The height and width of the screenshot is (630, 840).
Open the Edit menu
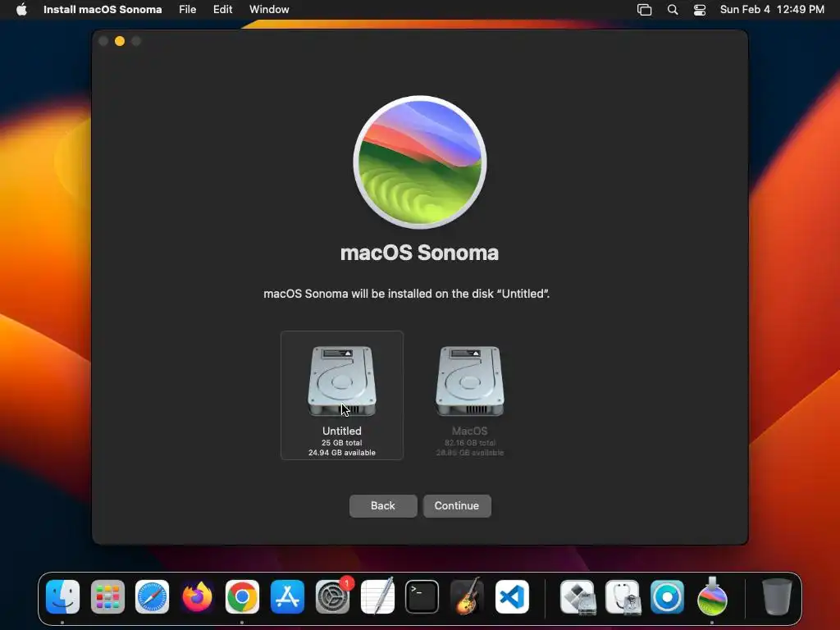222,10
